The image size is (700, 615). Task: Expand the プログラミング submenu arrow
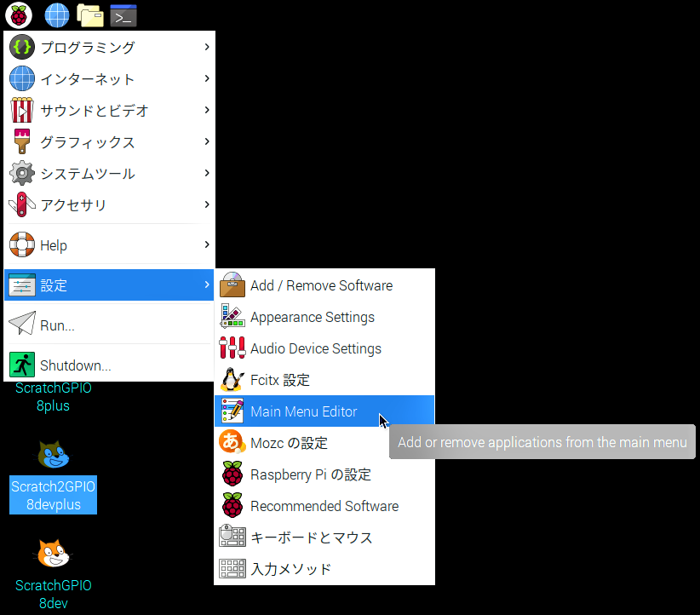207,47
